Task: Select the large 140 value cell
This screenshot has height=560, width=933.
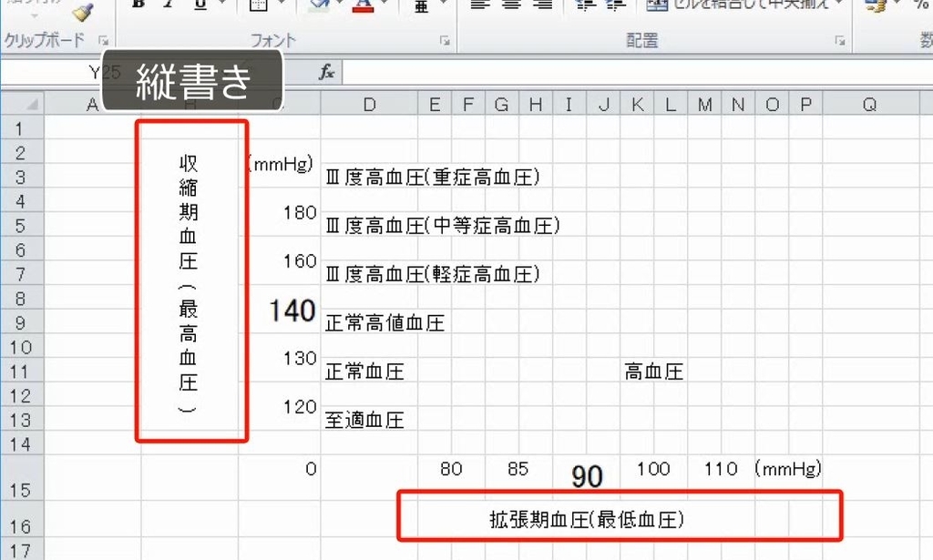Action: click(292, 310)
